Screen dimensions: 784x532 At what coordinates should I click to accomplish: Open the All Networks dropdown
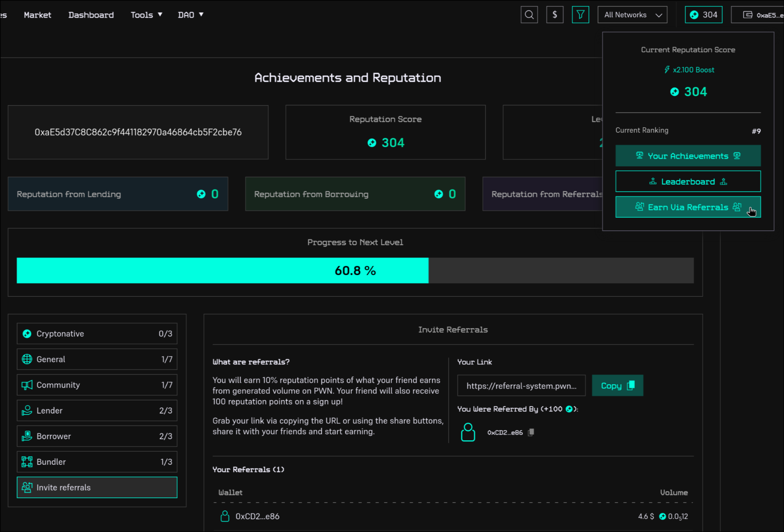point(632,15)
